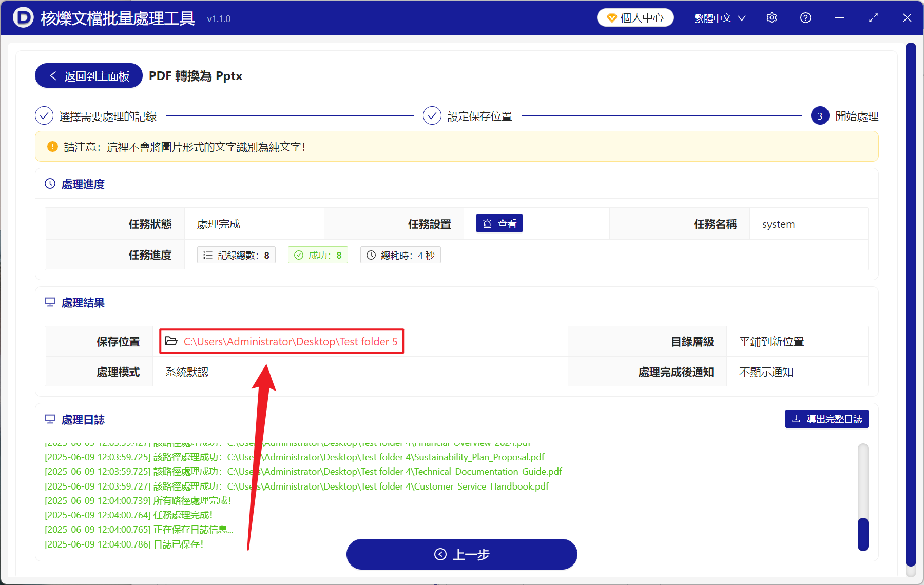Viewport: 924px width, 585px height.
Task: Click the list icon in 記錄總數 badge
Action: pyautogui.click(x=208, y=255)
